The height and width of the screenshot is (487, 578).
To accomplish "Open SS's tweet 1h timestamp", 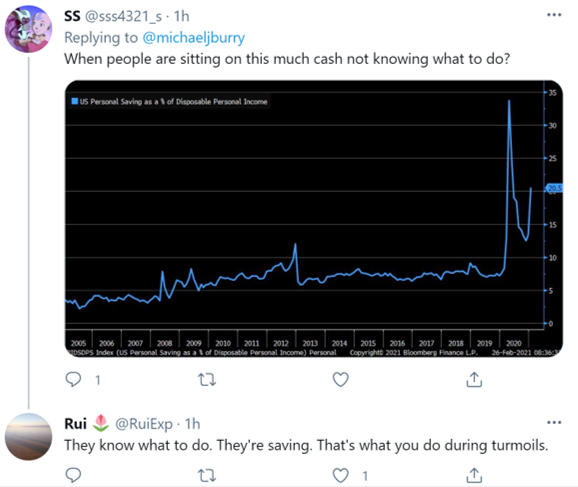I will [x=181, y=17].
